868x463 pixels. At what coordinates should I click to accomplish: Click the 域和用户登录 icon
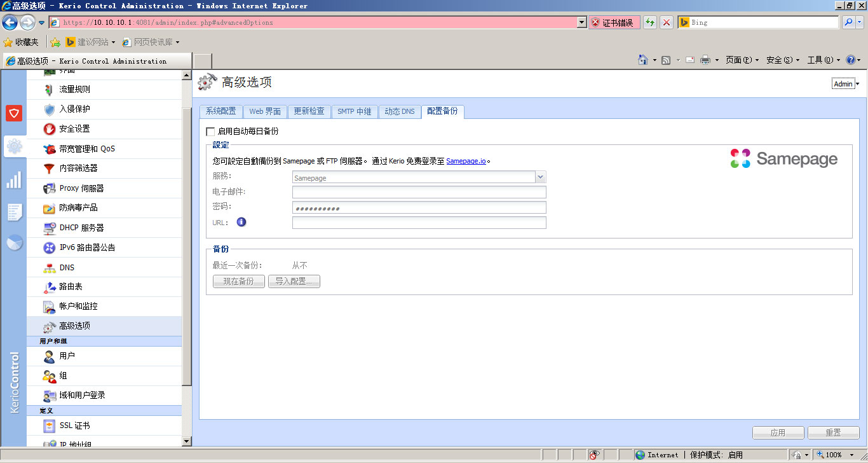pos(49,396)
